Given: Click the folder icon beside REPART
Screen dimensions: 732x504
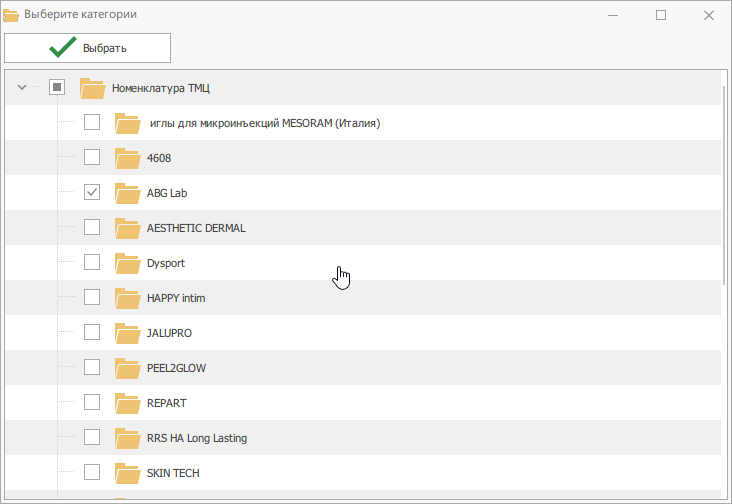Looking at the screenshot, I should 127,403.
